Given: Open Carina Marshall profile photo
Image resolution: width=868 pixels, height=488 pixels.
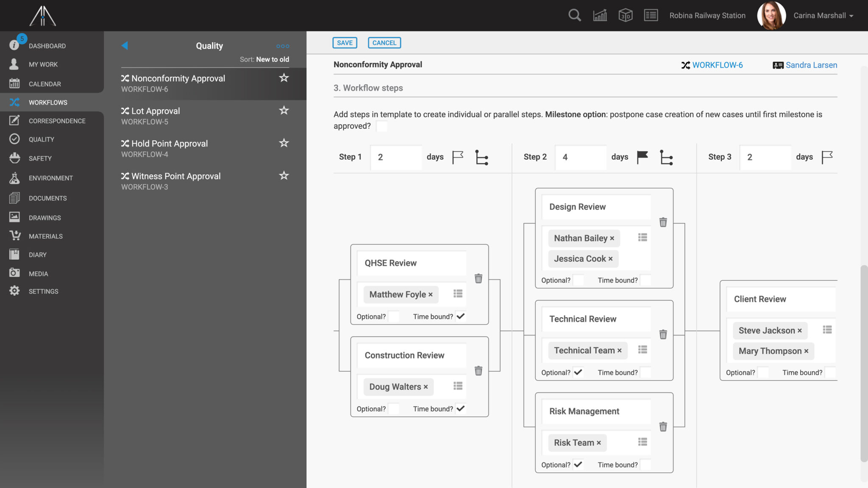Looking at the screenshot, I should click(771, 16).
